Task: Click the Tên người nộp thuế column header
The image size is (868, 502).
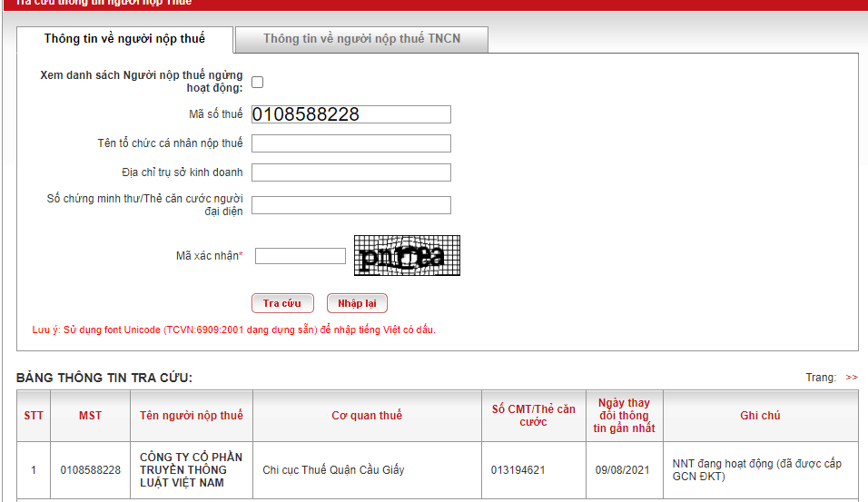Action: [192, 416]
